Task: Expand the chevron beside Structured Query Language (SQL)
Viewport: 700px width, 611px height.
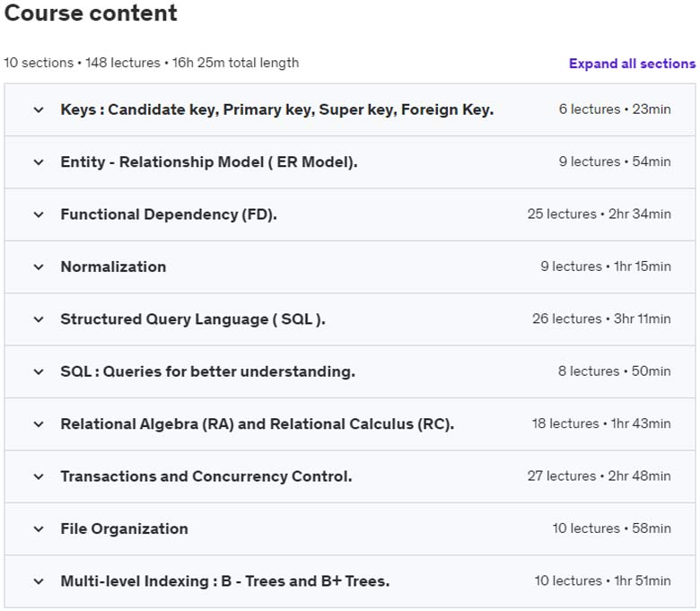Action: 39,319
